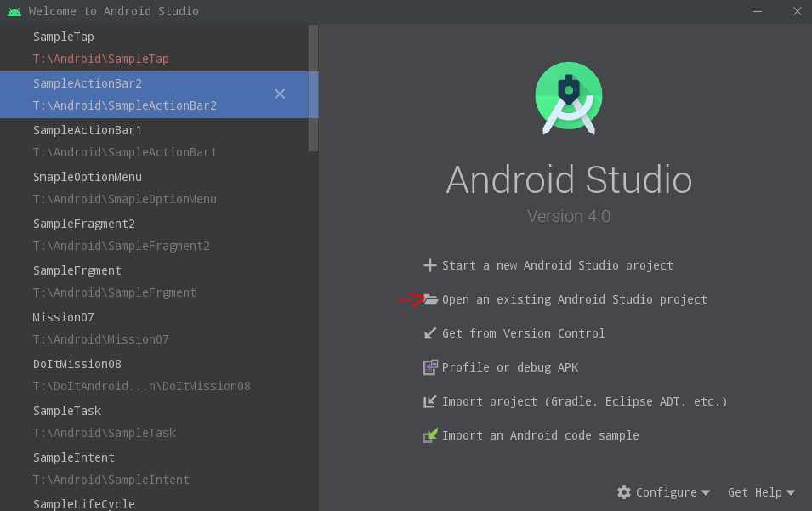
Task: Click the path T:\Android\SampleActionBar1
Action: point(124,153)
